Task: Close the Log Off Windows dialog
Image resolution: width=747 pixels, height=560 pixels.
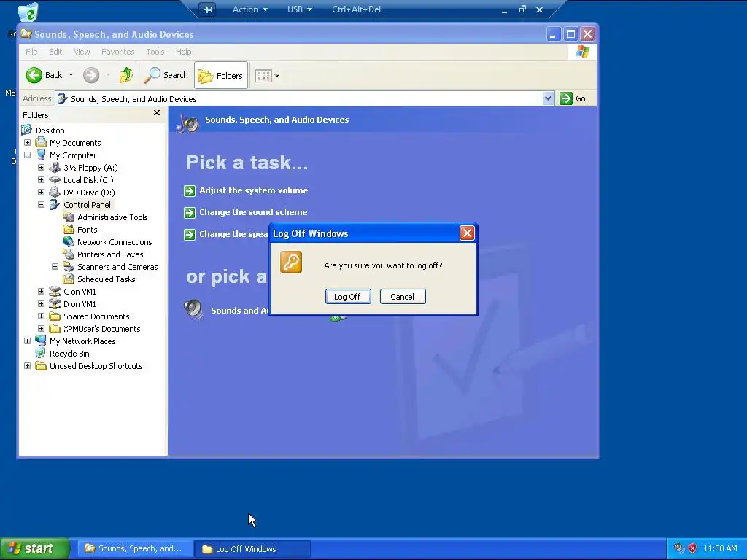Action: pyautogui.click(x=467, y=233)
